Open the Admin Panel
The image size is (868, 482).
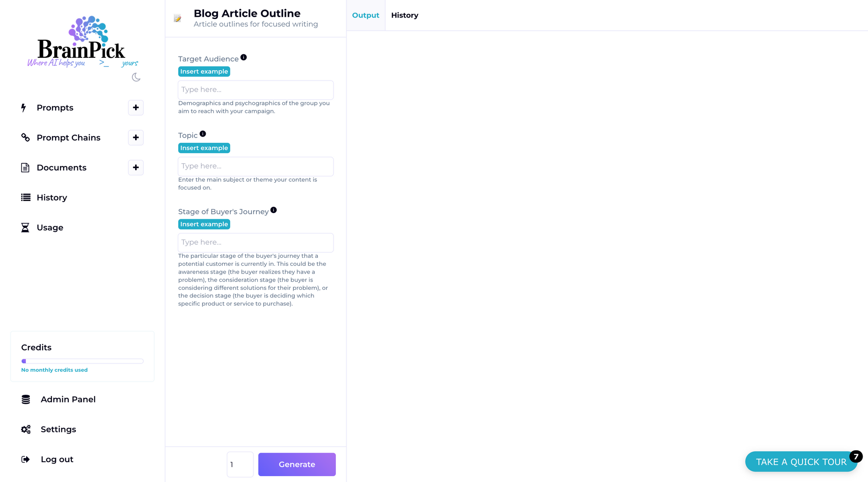pos(68,399)
